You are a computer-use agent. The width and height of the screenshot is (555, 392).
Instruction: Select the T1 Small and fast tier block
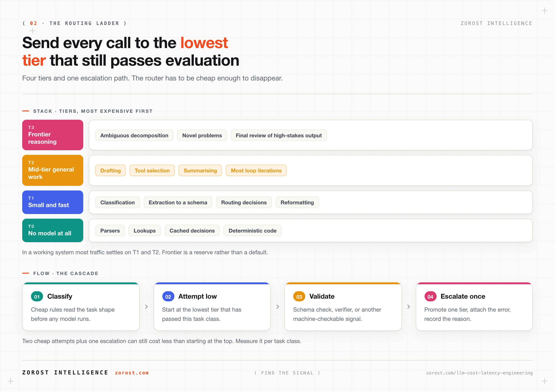53,202
